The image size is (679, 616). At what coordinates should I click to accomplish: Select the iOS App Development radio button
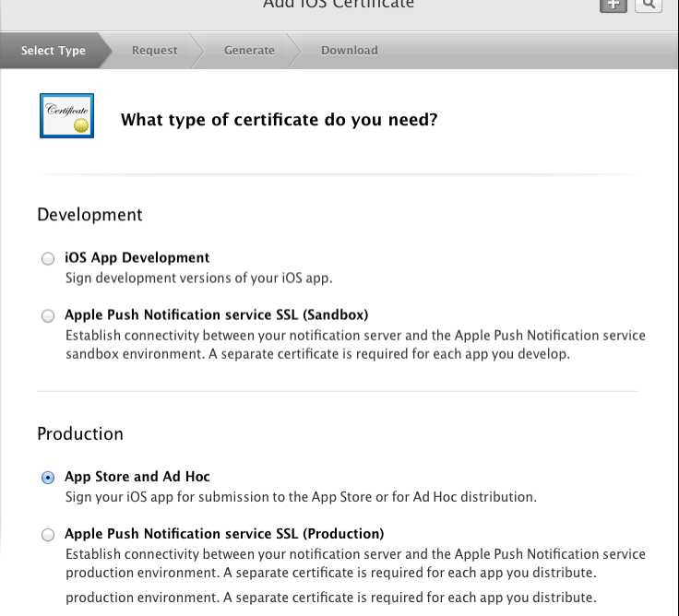(48, 258)
